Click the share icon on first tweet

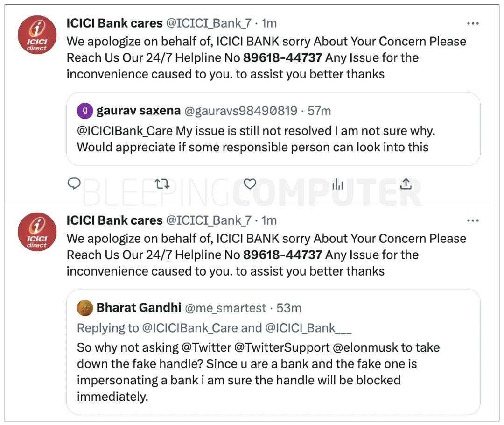pos(406,184)
